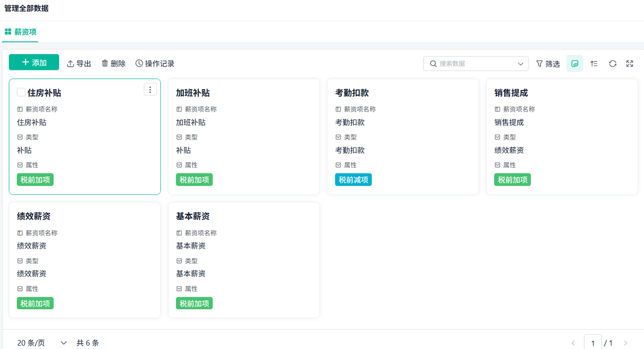Image resolution: width=644 pixels, height=349 pixels.
Task: Click the page number input box
Action: pyautogui.click(x=593, y=343)
